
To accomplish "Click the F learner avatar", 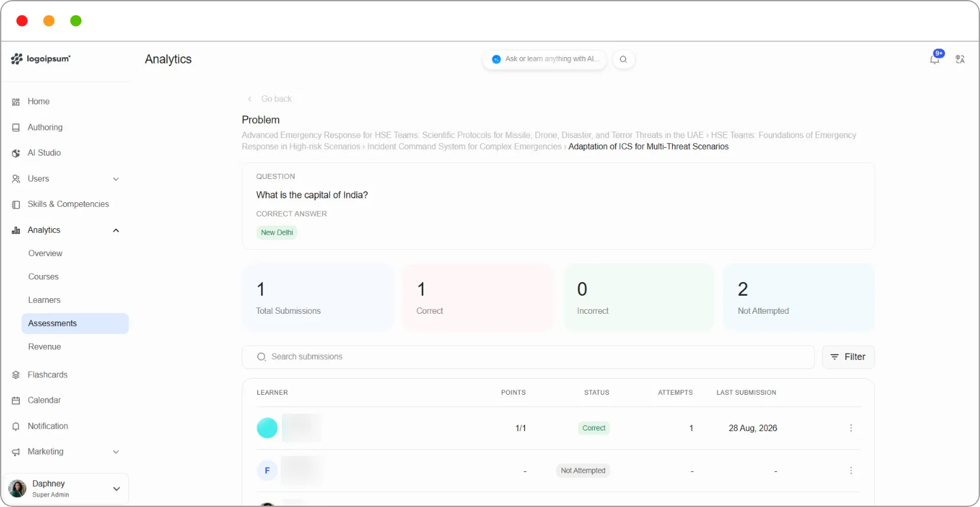I will 267,471.
